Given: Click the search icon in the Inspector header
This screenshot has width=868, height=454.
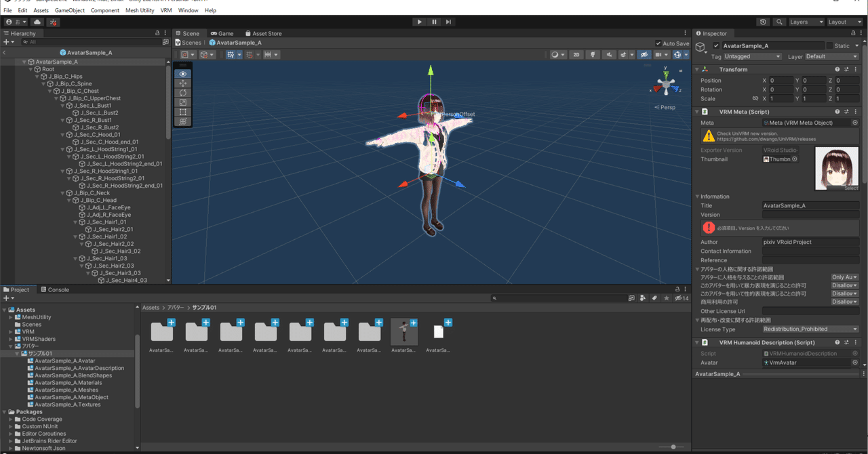Looking at the screenshot, I should [x=778, y=21].
